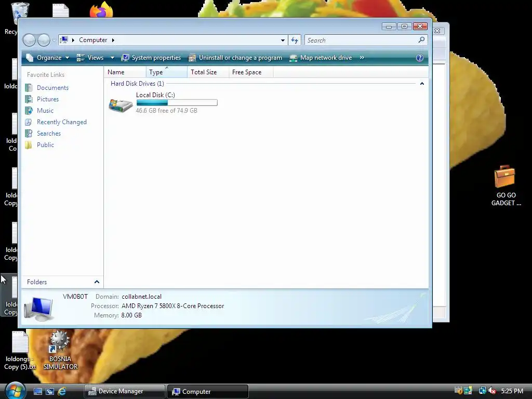532x399 pixels.
Task: Click the Folders label in the navigation pane
Action: (x=37, y=282)
